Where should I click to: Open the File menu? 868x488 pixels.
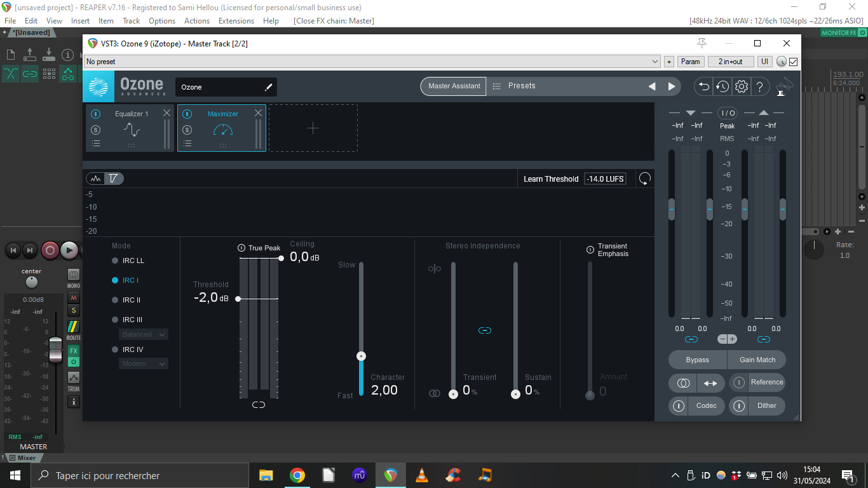[x=10, y=21]
